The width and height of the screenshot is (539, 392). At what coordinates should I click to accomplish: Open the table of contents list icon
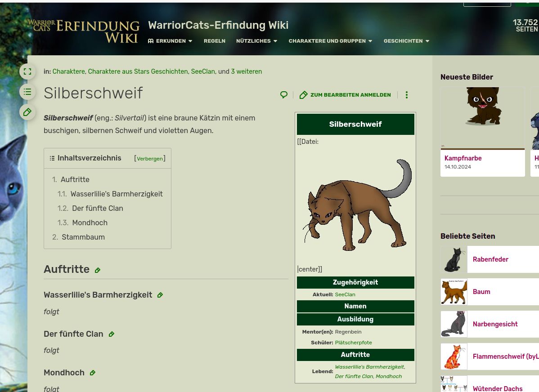tap(27, 92)
